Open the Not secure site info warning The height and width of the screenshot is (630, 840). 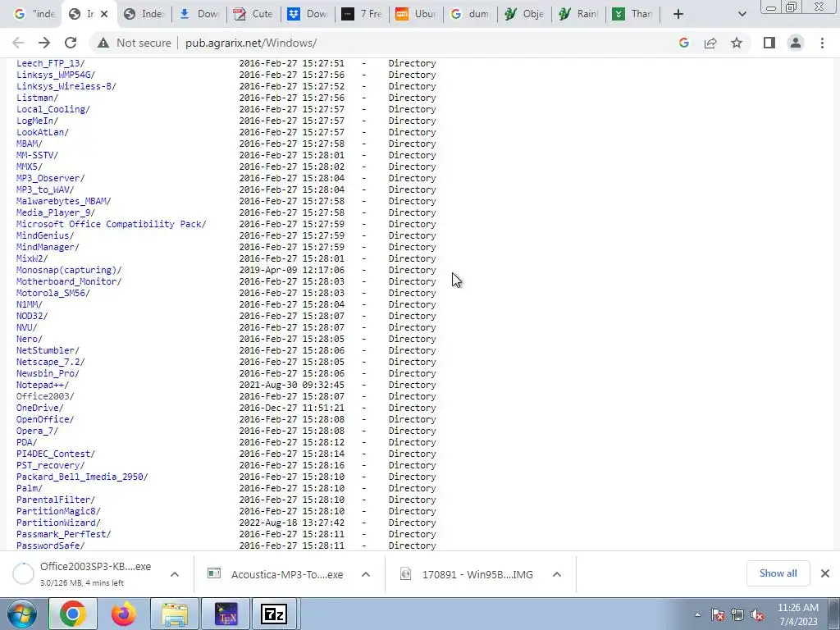pos(135,43)
